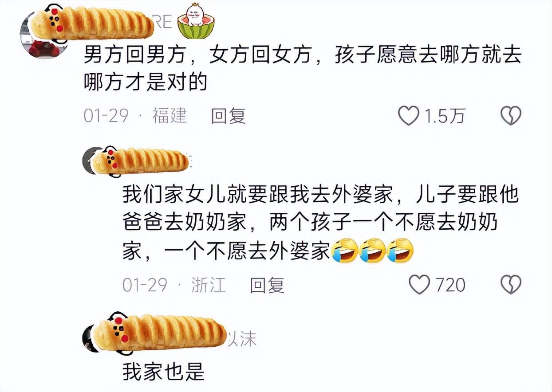
Task: Tap the first commenter's round avatar
Action: click(x=44, y=35)
